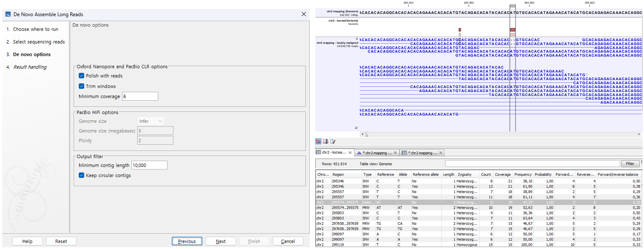Toggle the Trim windows checkbox
Viewport: 644px width, 249px height.
tap(82, 86)
